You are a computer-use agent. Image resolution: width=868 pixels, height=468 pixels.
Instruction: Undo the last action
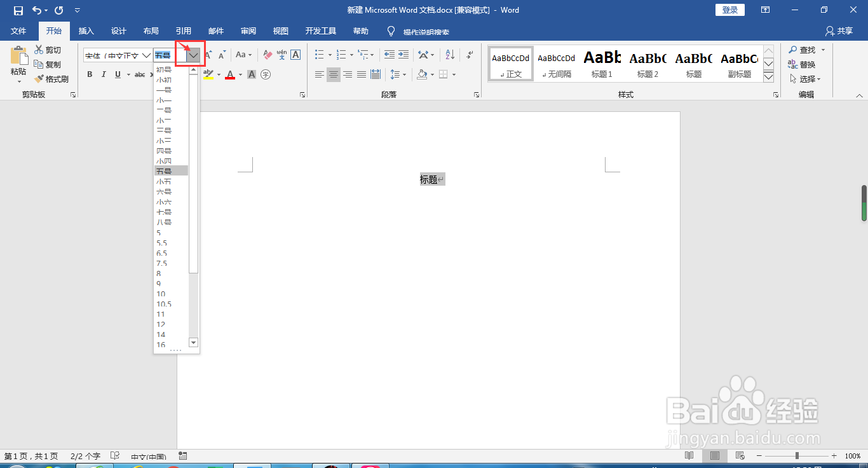click(x=37, y=10)
